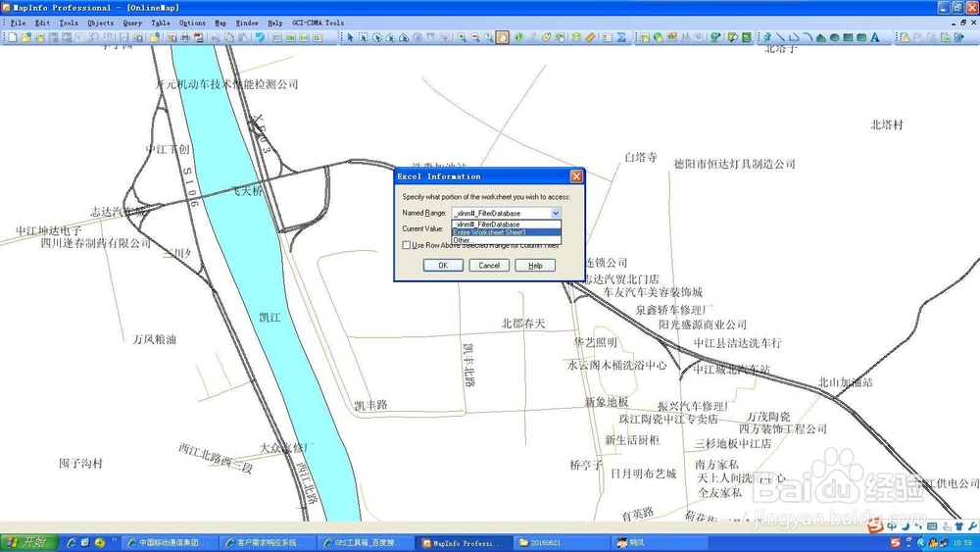
Task: Choose the Polygon drawing tool
Action: coord(820,37)
